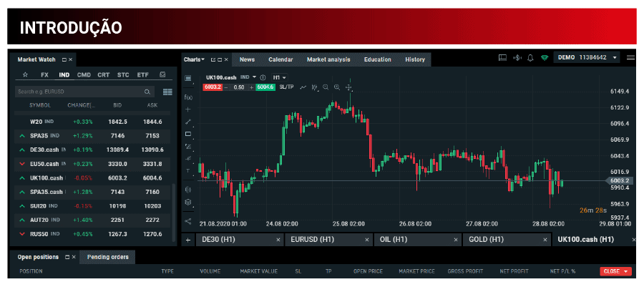Zoom out the chart with magnifier
This screenshot has width=644, height=287.
coord(326,87)
